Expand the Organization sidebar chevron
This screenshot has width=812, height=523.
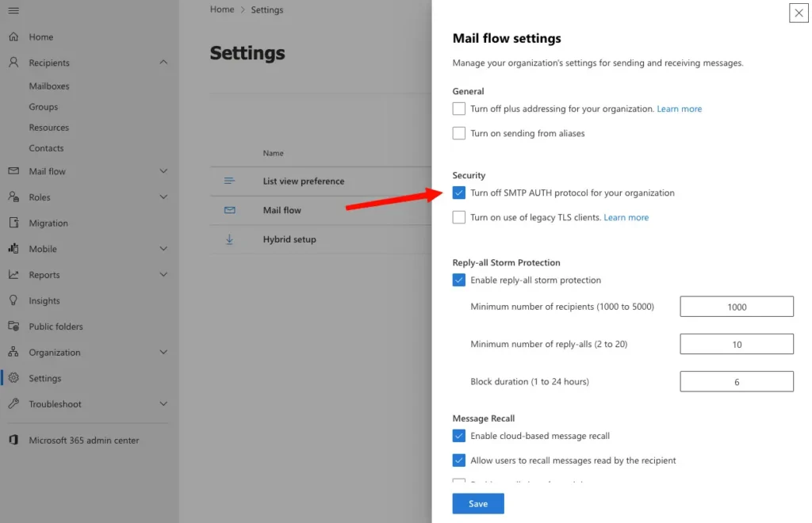(163, 352)
